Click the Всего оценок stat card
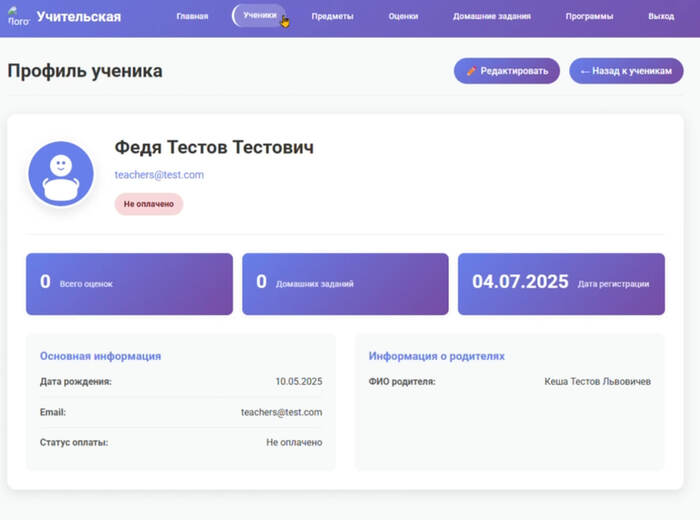The image size is (700, 520). [x=129, y=284]
